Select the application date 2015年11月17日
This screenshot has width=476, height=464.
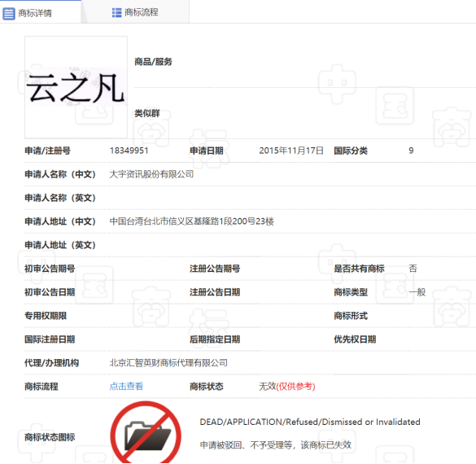tap(291, 151)
